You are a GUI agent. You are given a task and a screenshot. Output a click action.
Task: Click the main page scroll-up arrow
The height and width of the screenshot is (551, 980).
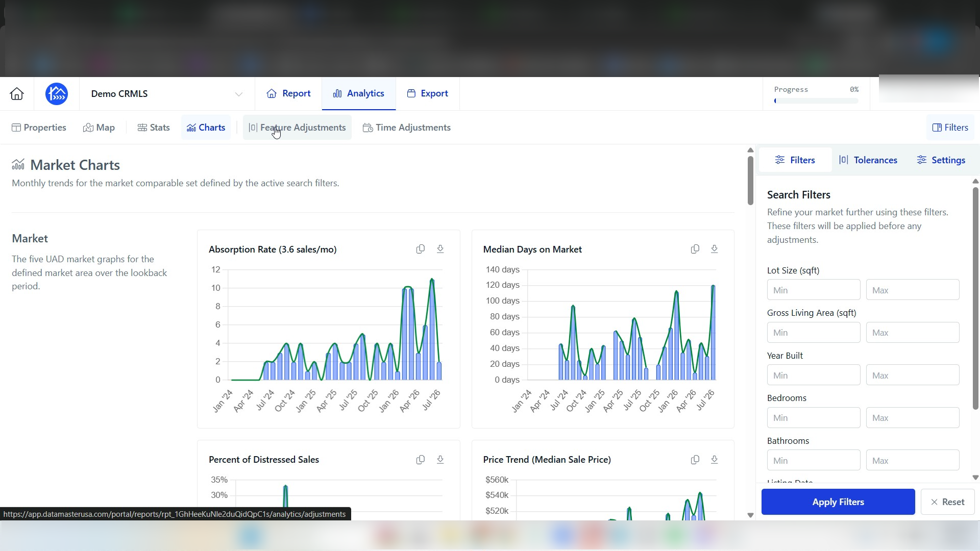750,150
